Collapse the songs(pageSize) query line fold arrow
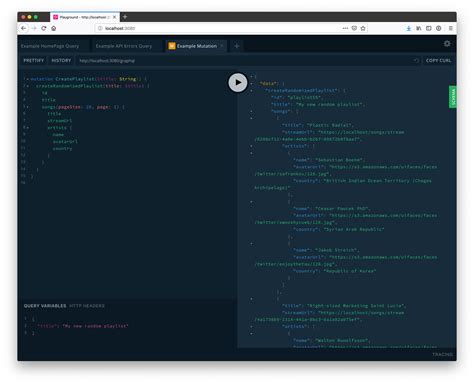 click(28, 107)
